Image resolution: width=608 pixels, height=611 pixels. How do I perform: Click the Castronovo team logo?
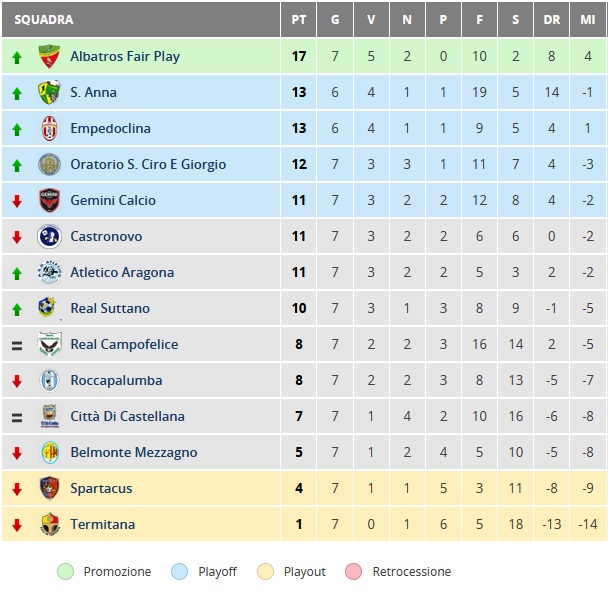pyautogui.click(x=49, y=237)
